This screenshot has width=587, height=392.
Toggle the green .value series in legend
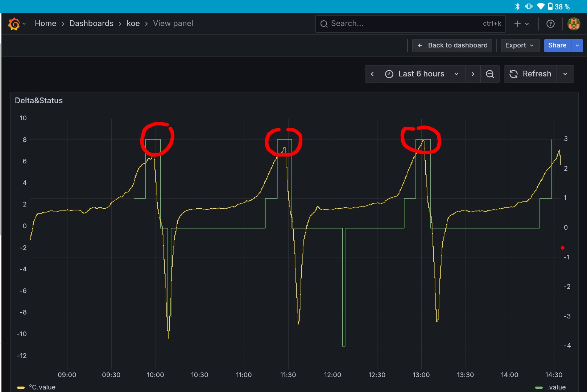pos(556,387)
